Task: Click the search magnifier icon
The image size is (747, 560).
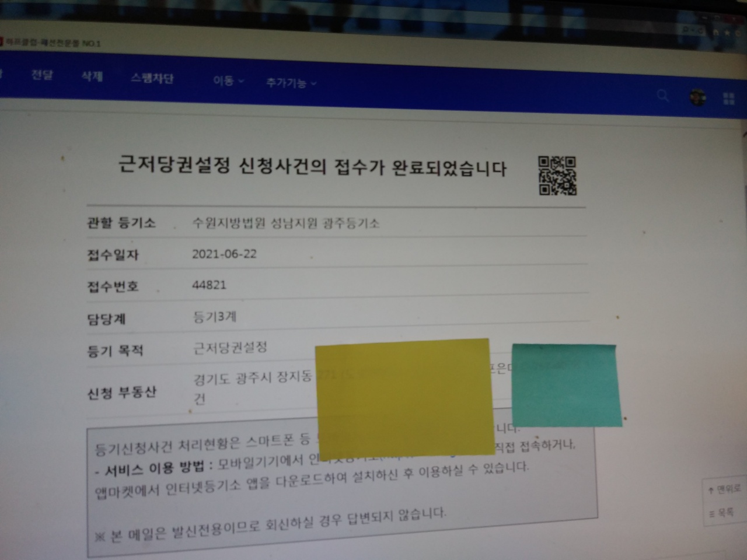Action: [662, 95]
